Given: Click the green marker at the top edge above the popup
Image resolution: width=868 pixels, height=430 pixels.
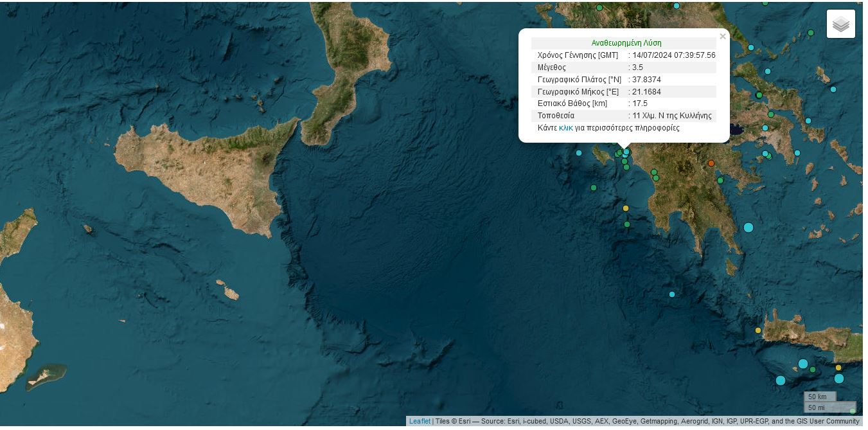Looking at the screenshot, I should coord(599,8).
